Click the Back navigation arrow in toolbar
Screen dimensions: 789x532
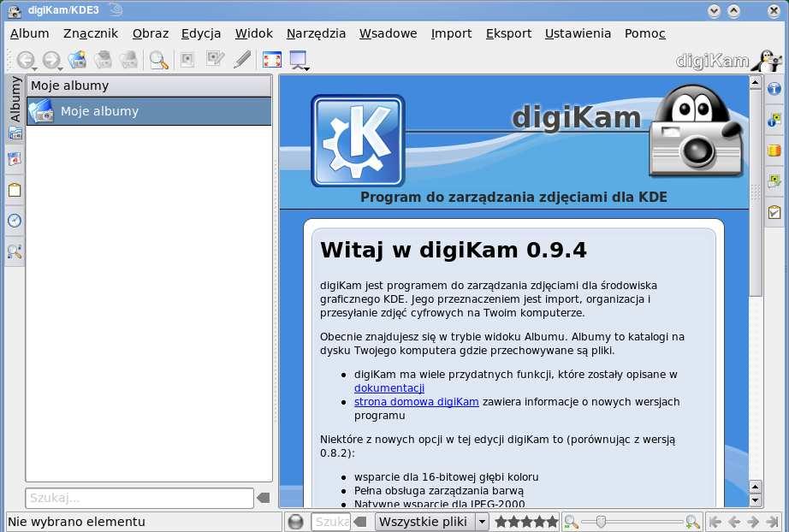pos(26,60)
